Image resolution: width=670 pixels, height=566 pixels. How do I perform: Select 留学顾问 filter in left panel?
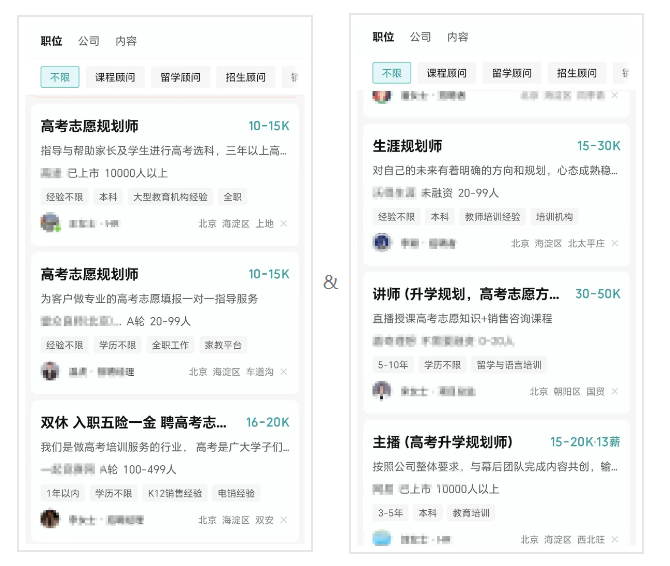tap(180, 77)
